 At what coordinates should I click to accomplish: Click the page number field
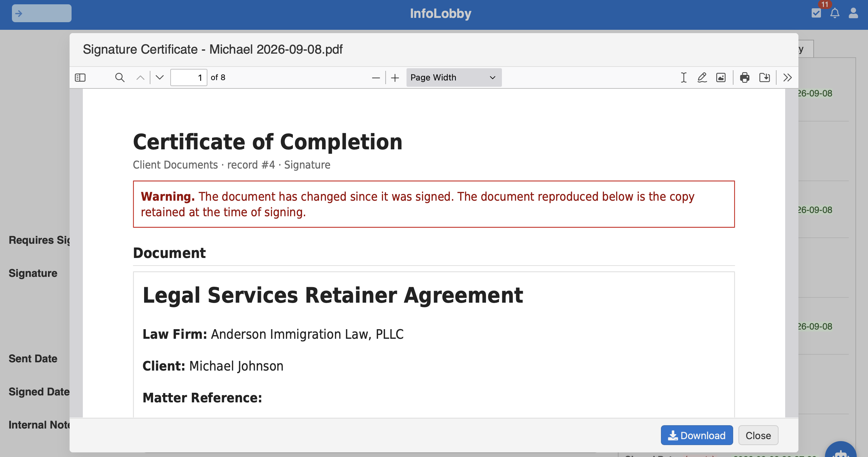click(x=189, y=77)
